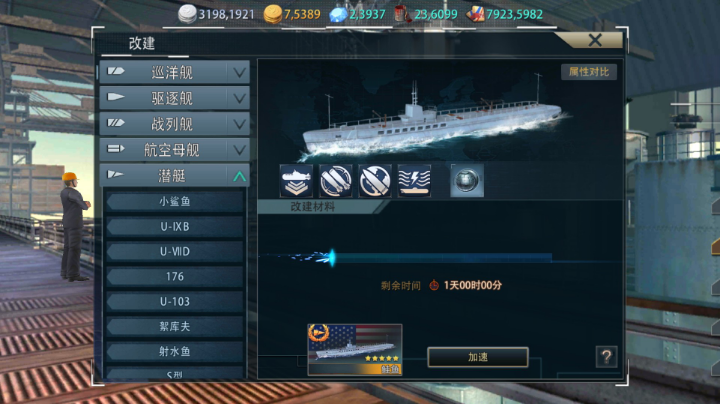The width and height of the screenshot is (720, 404).
Task: Select the twin torpedo upgrade icon
Action: pyautogui.click(x=336, y=181)
